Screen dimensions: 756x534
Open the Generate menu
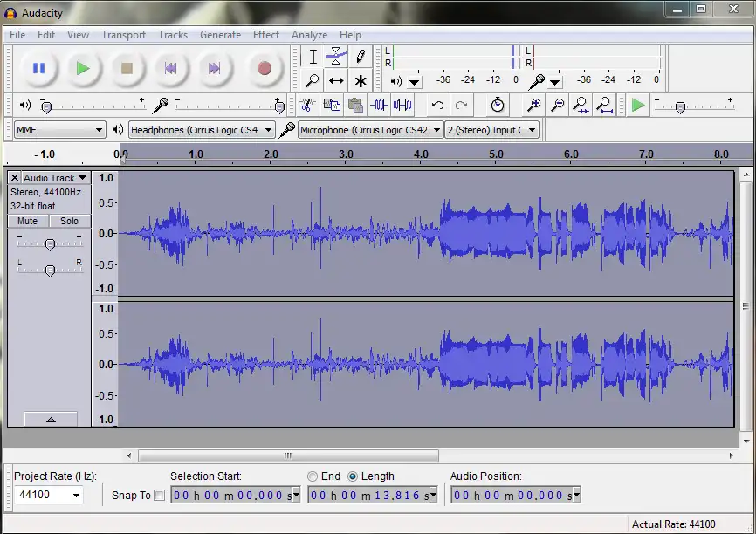220,35
